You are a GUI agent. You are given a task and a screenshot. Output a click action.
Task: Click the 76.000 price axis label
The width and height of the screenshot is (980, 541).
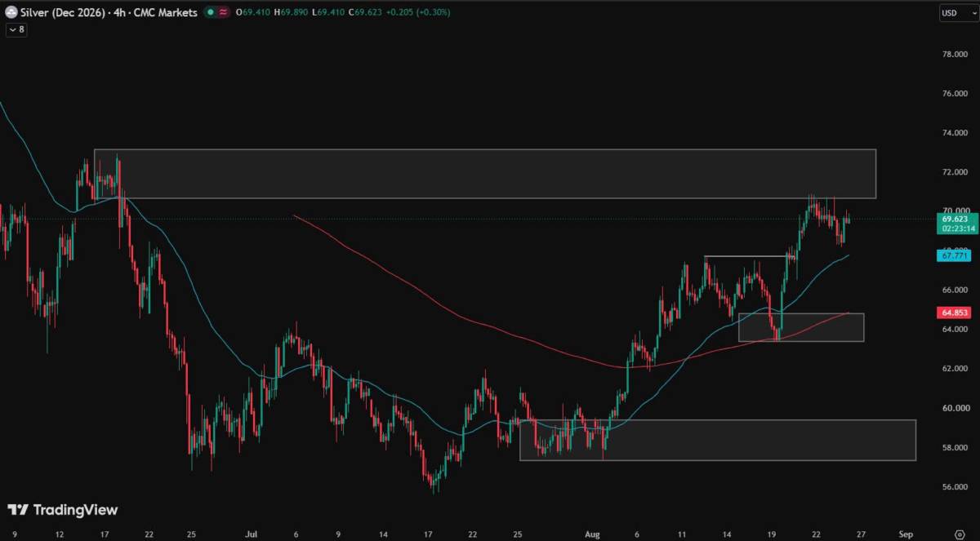955,94
